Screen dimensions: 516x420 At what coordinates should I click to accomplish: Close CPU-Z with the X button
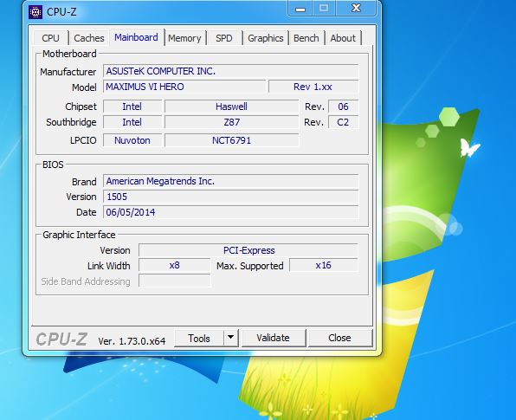(356, 8)
